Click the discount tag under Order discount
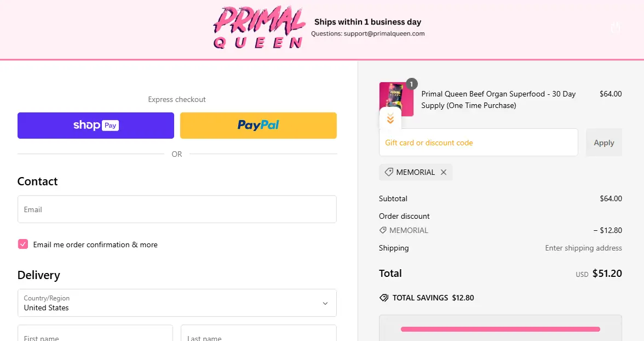 tap(383, 230)
